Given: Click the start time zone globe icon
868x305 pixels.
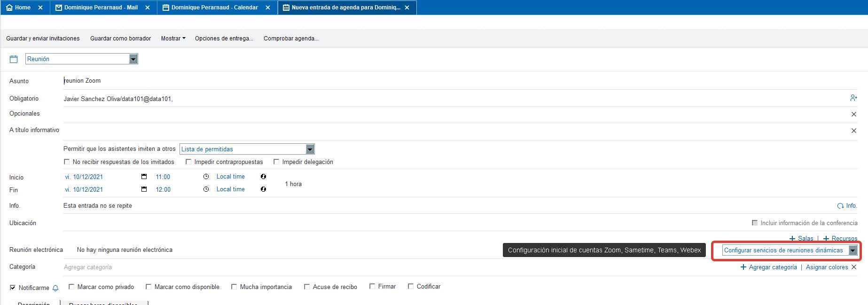Looking at the screenshot, I should [x=263, y=177].
